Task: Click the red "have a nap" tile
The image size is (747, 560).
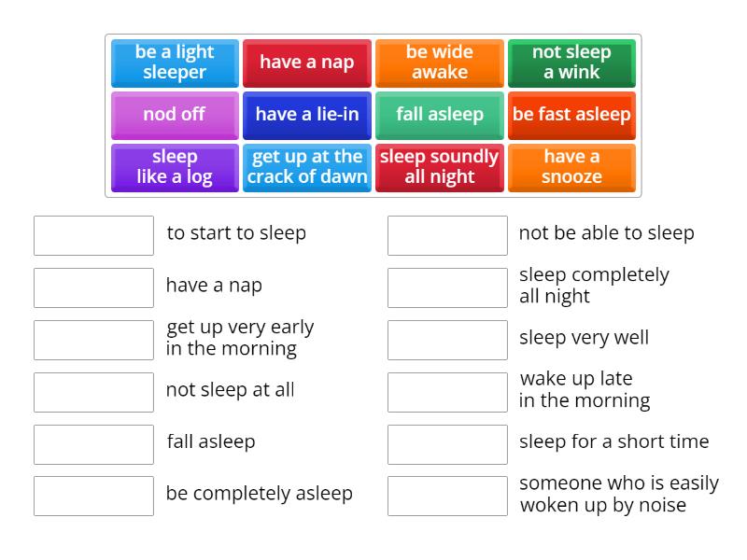Action: coord(306,62)
